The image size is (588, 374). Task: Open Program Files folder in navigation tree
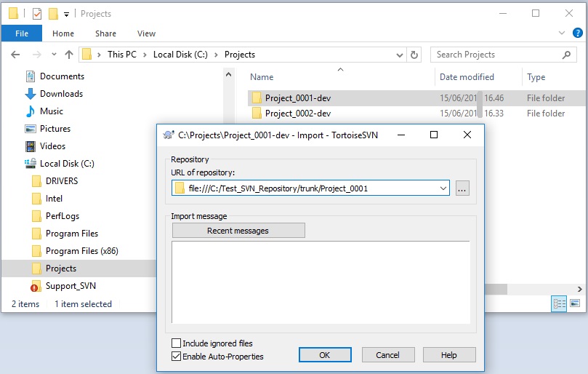coord(72,234)
